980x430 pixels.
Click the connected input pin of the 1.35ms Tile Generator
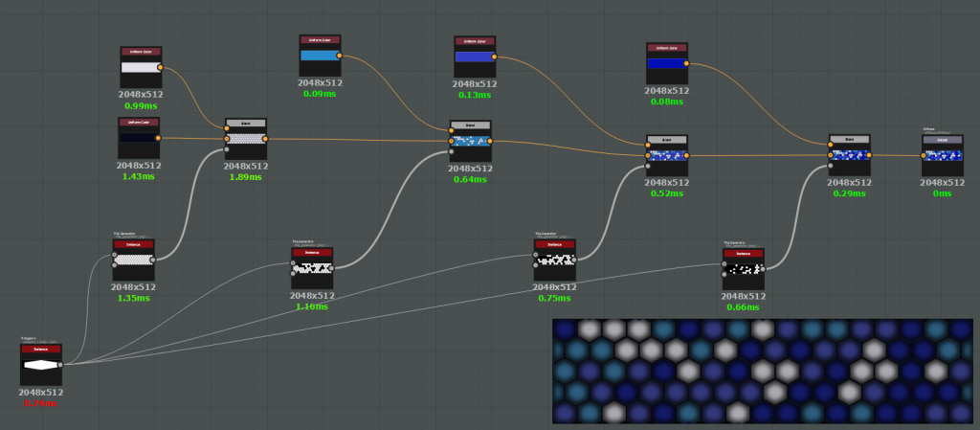pyautogui.click(x=115, y=255)
